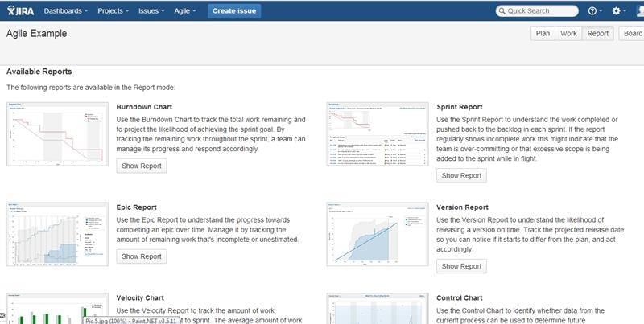
Task: Click the magnifier icon in Quick Search
Action: (502, 11)
